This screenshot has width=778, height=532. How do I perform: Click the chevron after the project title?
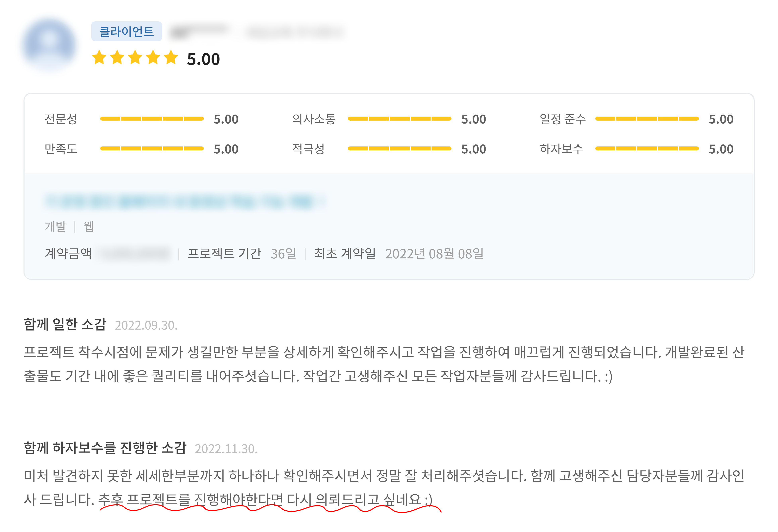[322, 201]
